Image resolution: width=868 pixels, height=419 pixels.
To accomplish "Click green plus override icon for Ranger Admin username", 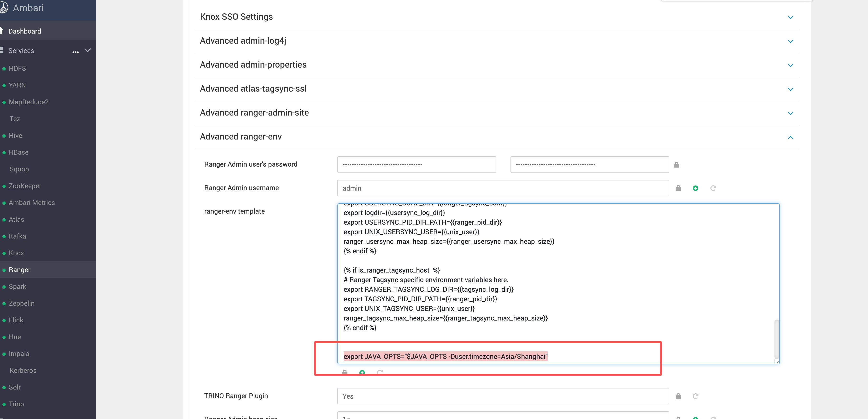I will 695,188.
